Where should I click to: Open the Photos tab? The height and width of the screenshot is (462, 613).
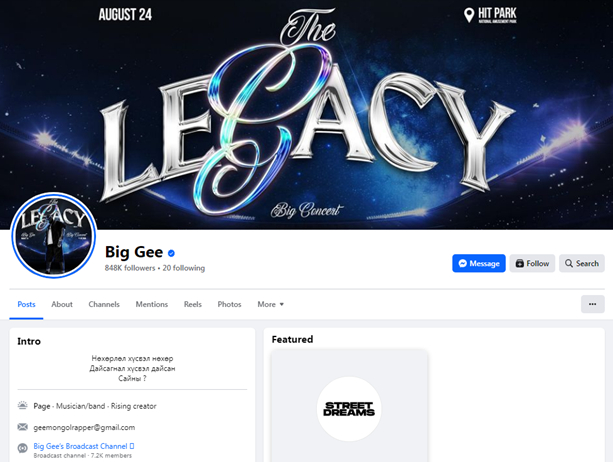(x=229, y=304)
